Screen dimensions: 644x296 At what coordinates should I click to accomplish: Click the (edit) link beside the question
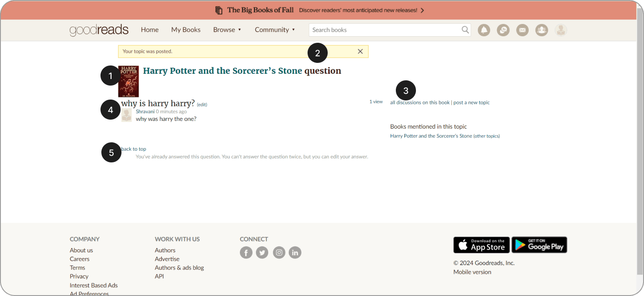[x=202, y=105]
